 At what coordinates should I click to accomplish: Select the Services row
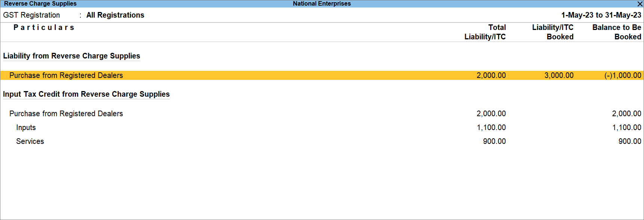pos(30,141)
